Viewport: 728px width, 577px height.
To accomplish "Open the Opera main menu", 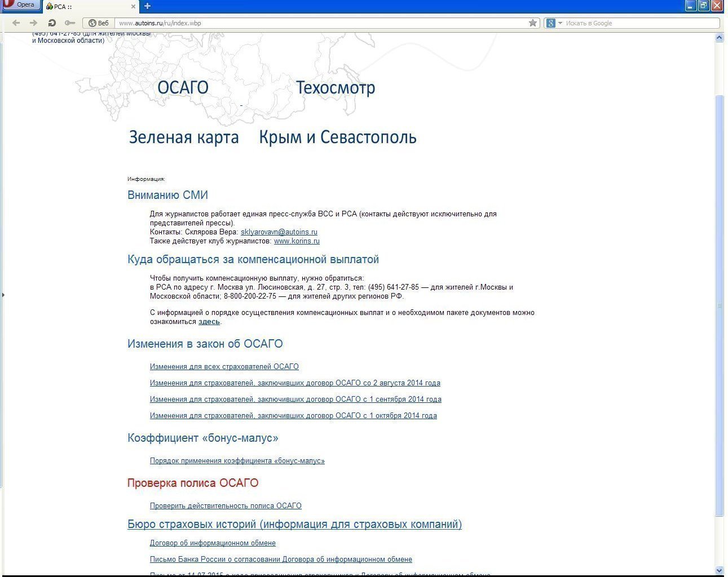I will [20, 5].
